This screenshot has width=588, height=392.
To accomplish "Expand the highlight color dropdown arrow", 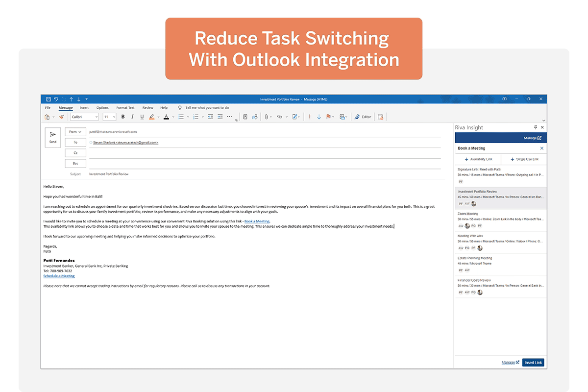I will (x=158, y=117).
